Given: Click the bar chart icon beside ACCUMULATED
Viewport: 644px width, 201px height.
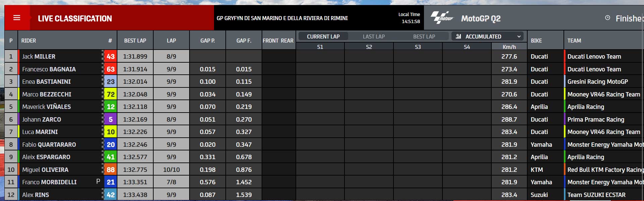Looking at the screenshot, I should [459, 36].
